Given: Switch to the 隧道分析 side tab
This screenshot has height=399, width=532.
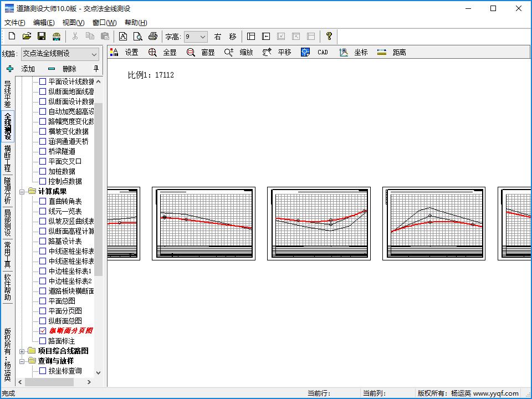Looking at the screenshot, I should [x=7, y=191].
